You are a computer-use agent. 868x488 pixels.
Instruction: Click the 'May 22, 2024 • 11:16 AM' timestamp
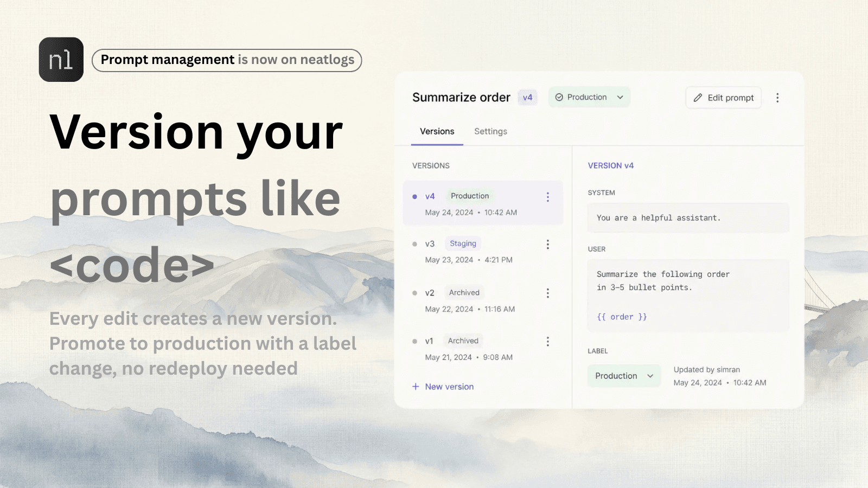[470, 309]
